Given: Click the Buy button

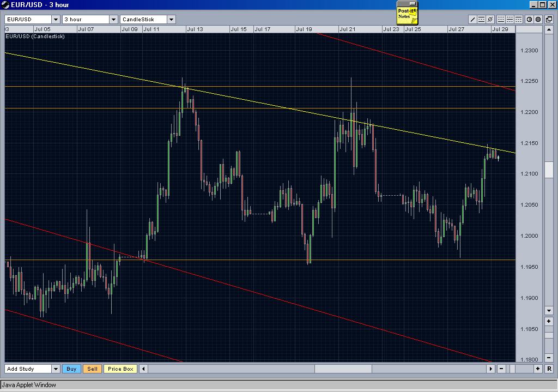Looking at the screenshot, I should (71, 369).
